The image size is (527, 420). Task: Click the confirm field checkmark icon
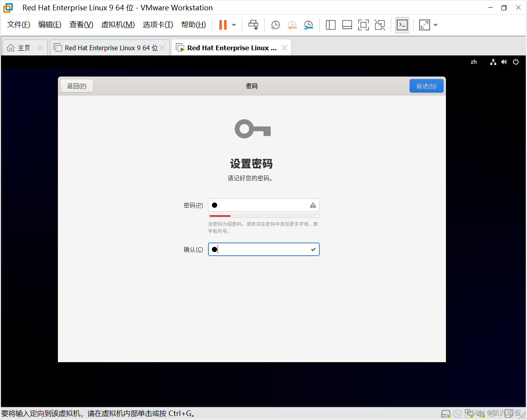pos(313,249)
